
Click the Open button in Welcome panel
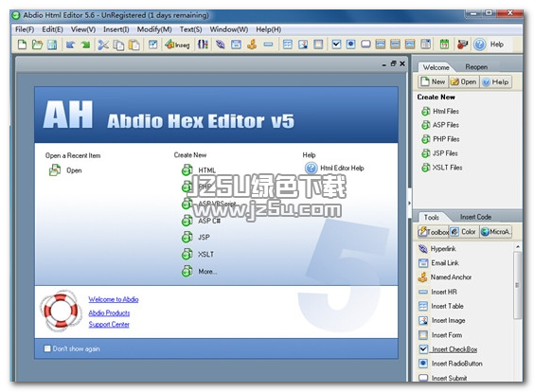464,81
